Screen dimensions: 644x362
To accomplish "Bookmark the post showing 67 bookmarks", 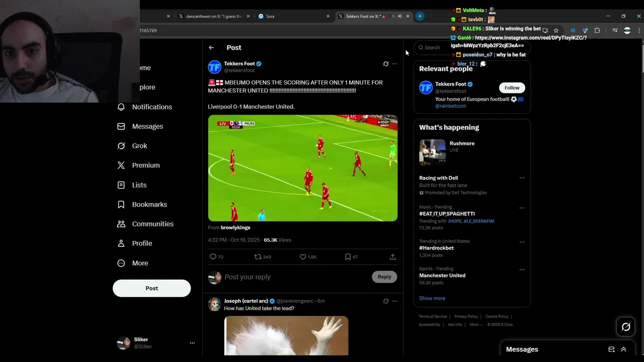I will 351,257.
